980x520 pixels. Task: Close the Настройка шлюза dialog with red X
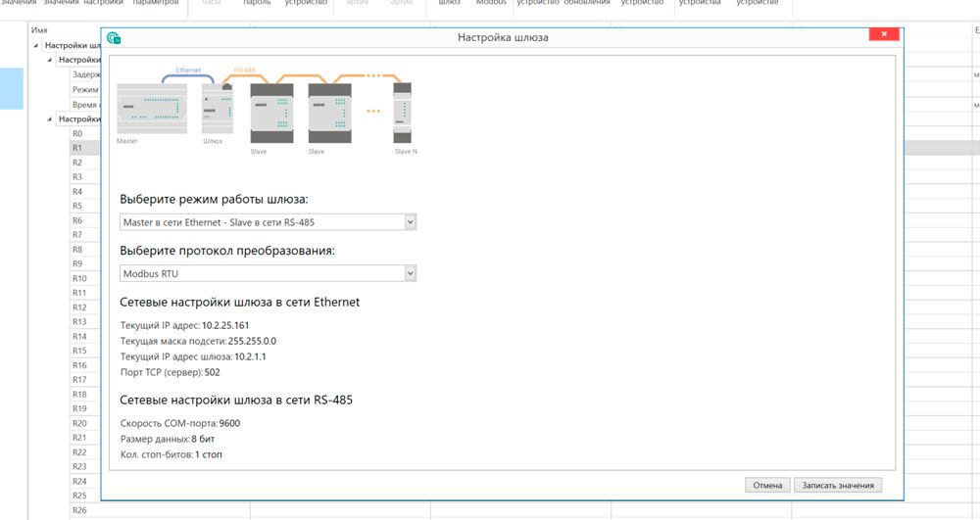point(885,36)
